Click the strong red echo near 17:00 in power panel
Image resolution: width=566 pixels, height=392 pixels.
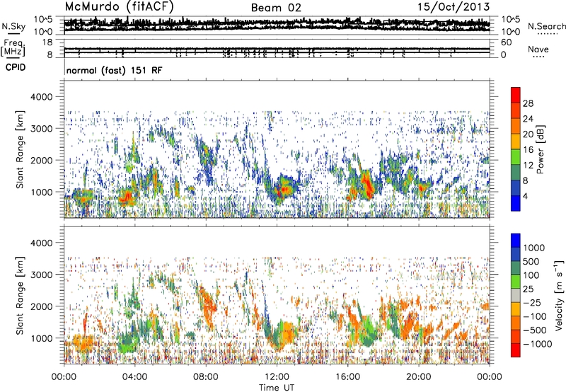[368, 184]
